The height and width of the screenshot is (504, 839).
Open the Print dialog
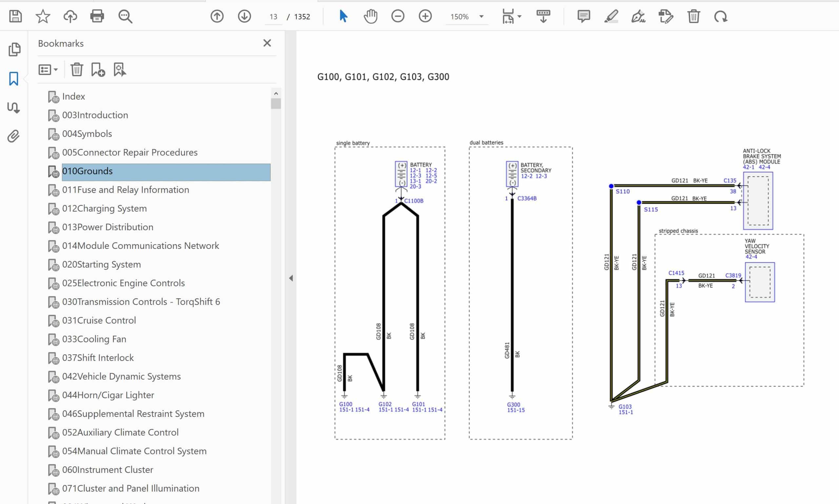click(x=97, y=16)
